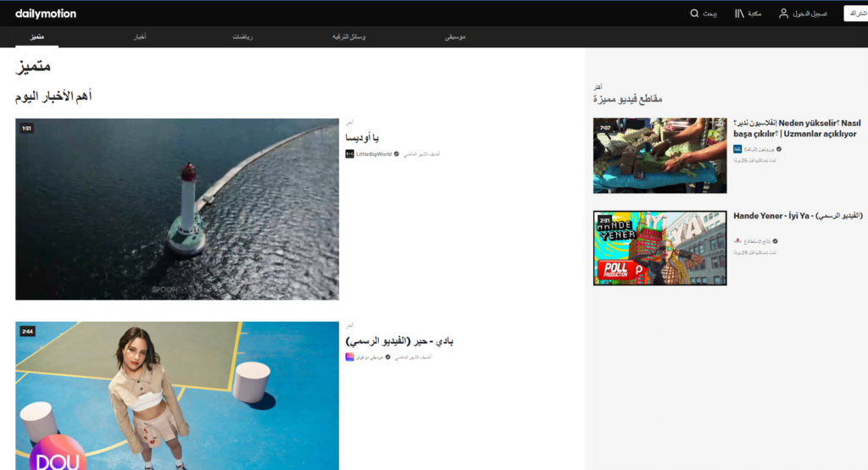Viewport: 868px width, 470px height.
Task: Open search via the magnifier icon
Action: click(x=695, y=14)
